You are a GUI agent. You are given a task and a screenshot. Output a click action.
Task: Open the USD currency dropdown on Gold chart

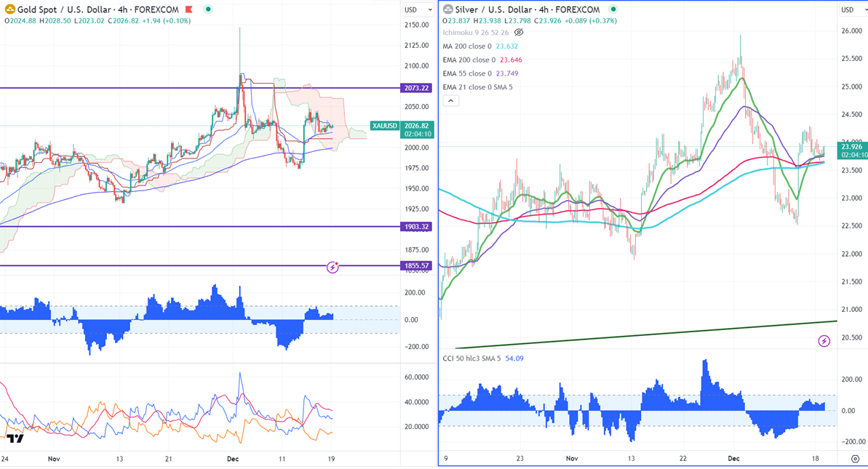tap(418, 9)
